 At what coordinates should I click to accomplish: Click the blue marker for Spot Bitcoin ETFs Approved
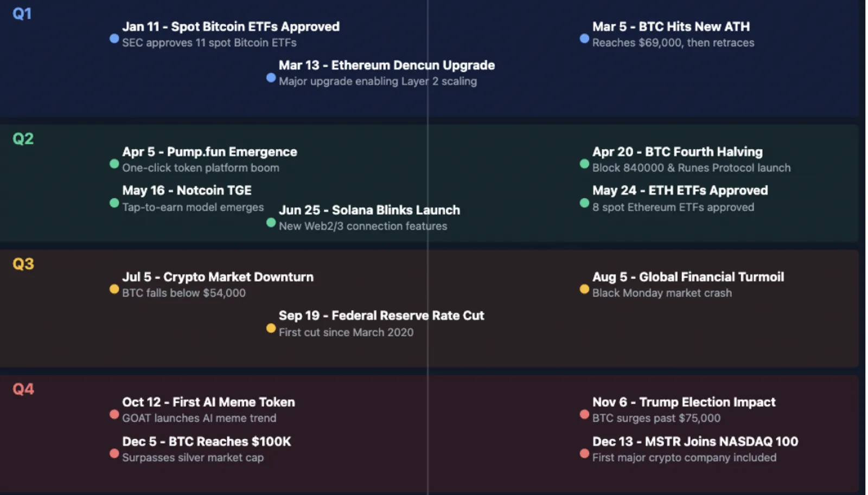pyautogui.click(x=114, y=38)
